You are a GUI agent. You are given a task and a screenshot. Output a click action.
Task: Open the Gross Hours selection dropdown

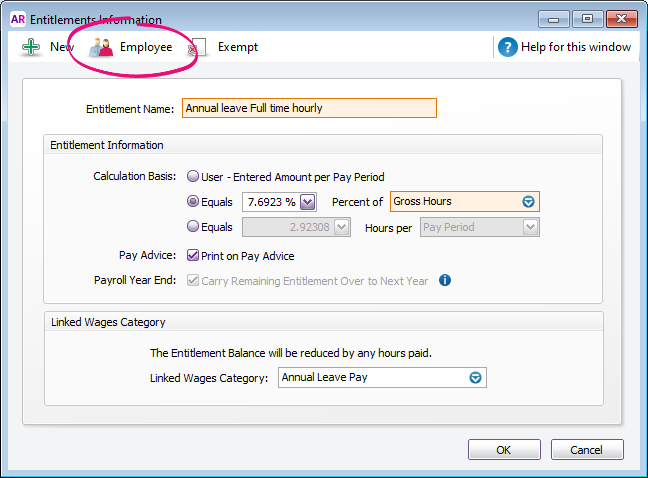(x=529, y=202)
